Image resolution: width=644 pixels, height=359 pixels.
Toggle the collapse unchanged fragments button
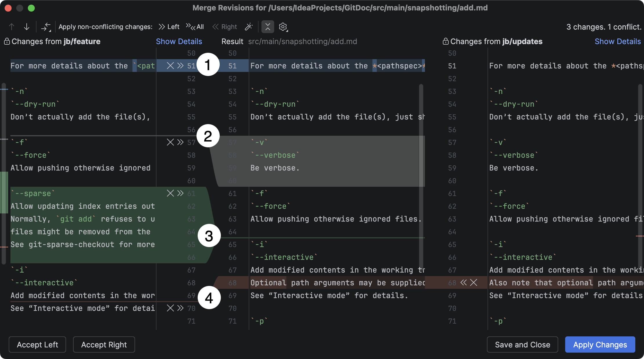268,27
